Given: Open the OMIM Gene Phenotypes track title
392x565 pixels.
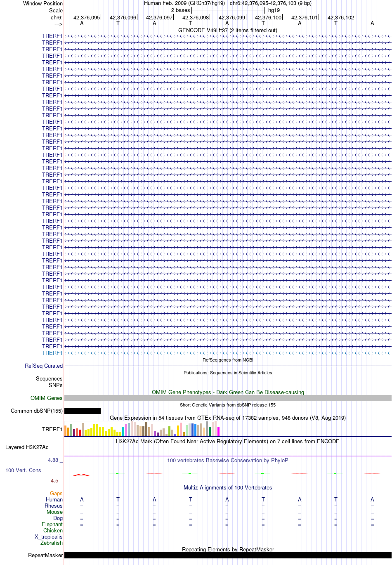Looking at the screenshot, I should click(x=228, y=392).
